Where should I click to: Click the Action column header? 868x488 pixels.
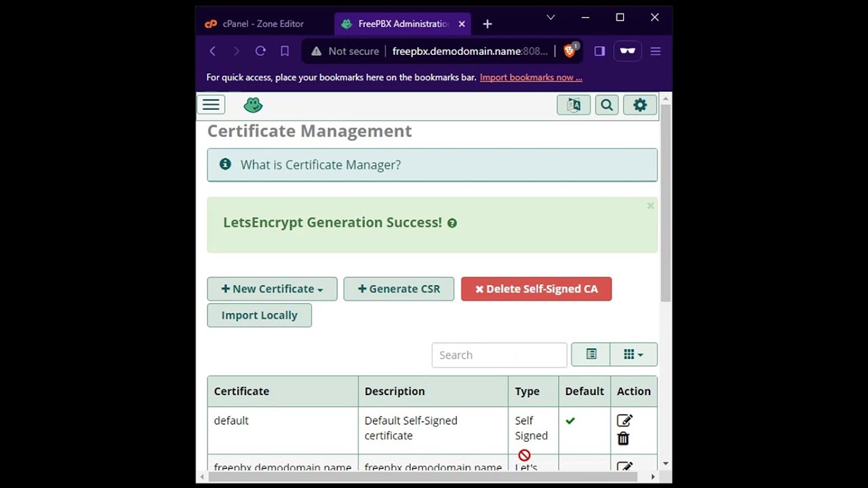[x=633, y=391]
